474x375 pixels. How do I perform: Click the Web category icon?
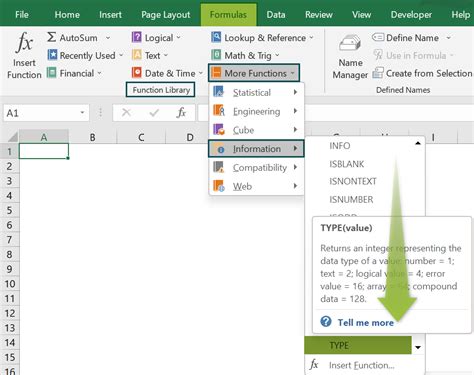[219, 186]
